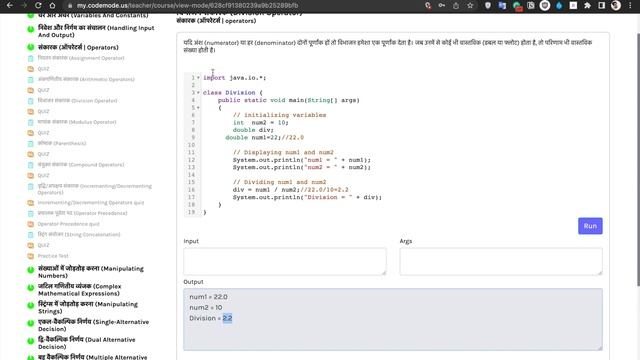Image resolution: width=640 pixels, height=360 pixels.
Task: Click 'num1 = 22.0' in the output
Action: [x=208, y=297]
